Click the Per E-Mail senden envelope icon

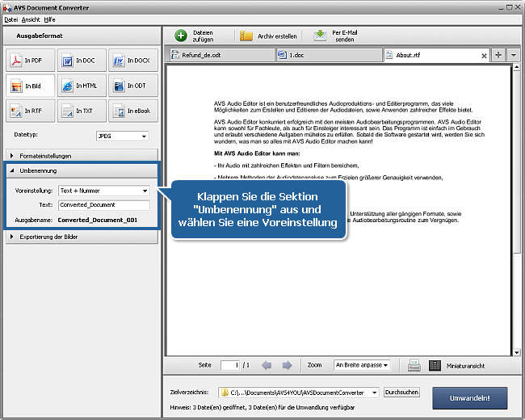(x=320, y=36)
